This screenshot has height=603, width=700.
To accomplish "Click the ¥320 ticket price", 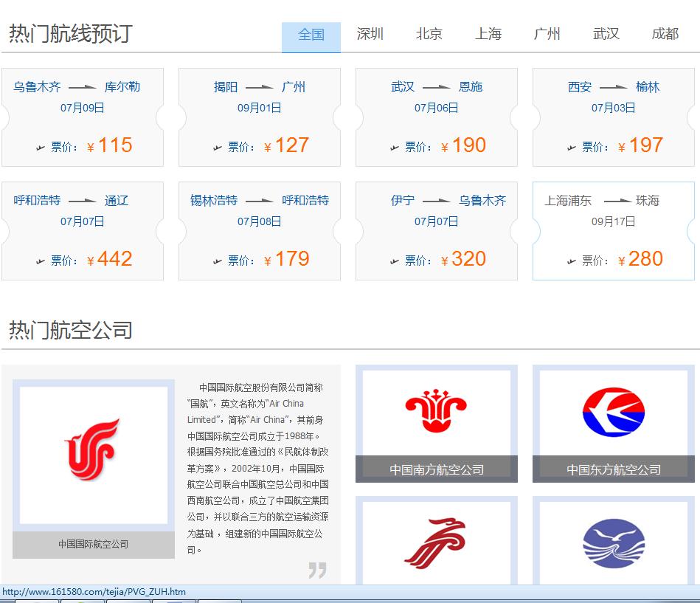I will 463,259.
